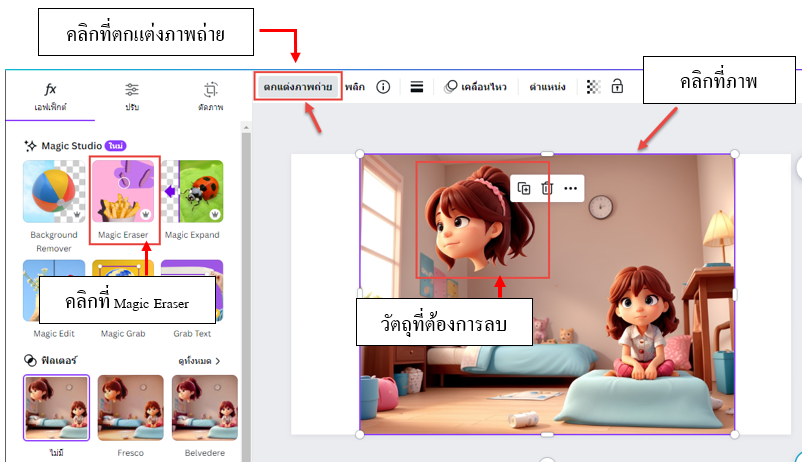Open the info circle icon in toolbar
The image size is (808, 469).
[x=383, y=87]
